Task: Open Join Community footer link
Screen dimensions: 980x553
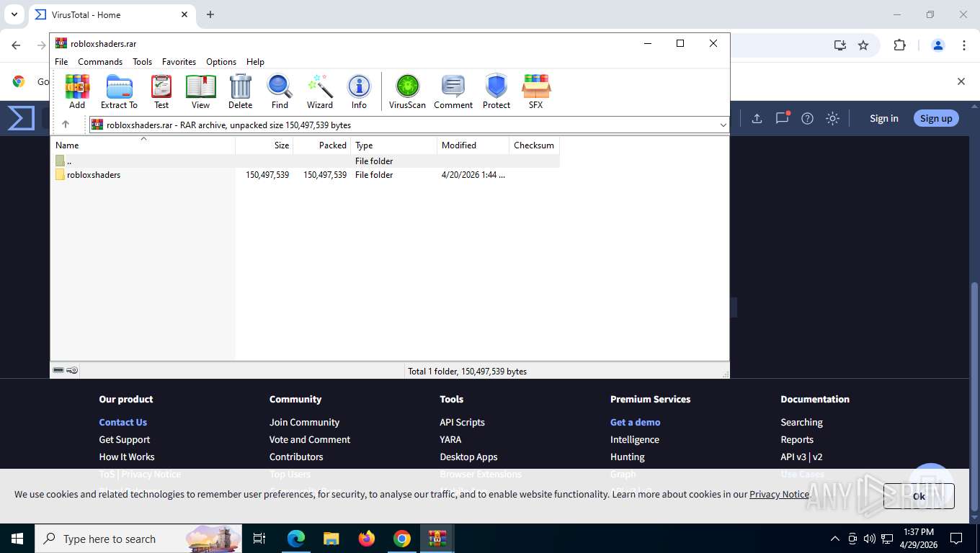Action: coord(304,422)
